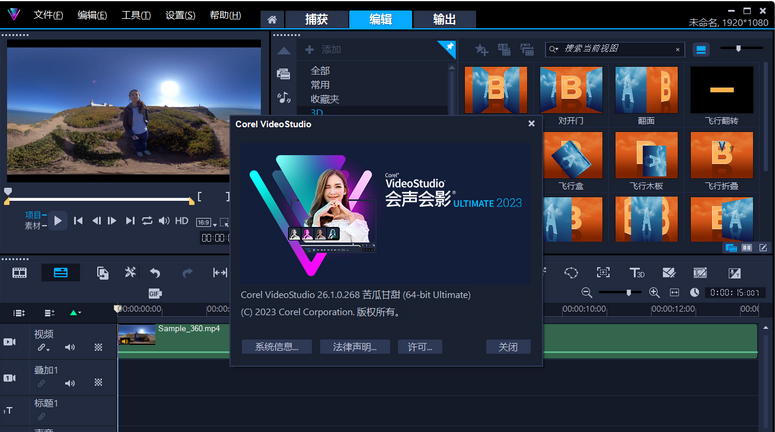Close the Corel VideoStudio about dialog
Screen dimensions: 775x432
coord(531,124)
